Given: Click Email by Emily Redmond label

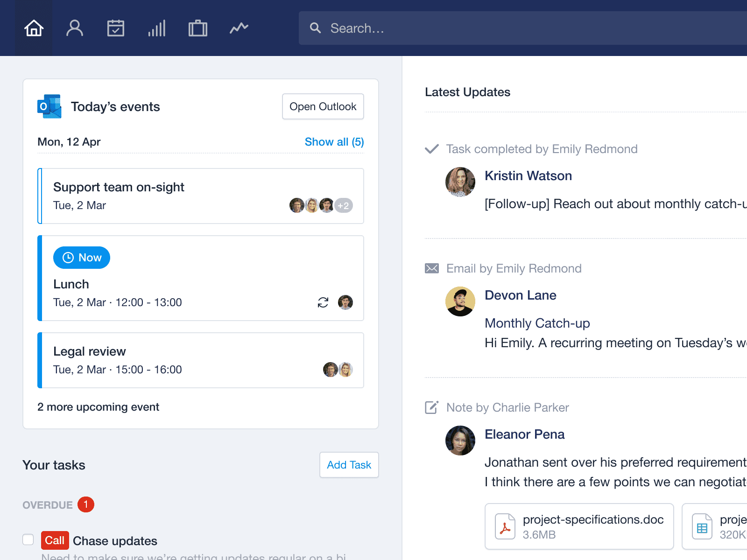Looking at the screenshot, I should click(x=514, y=268).
